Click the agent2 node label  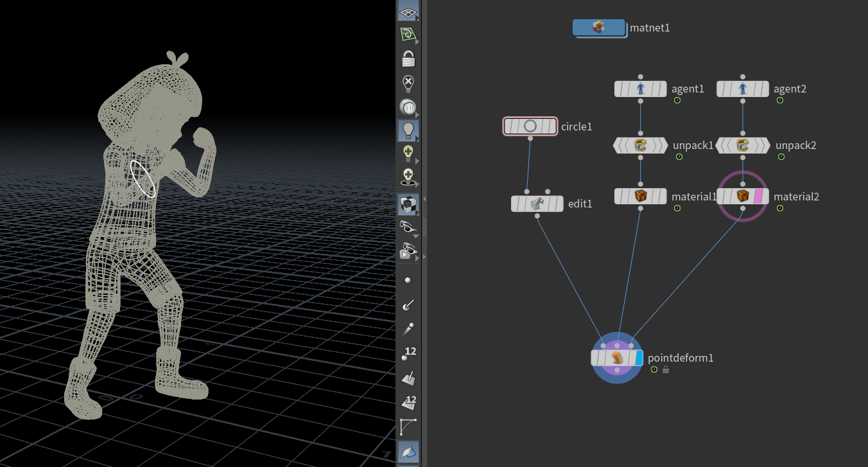(x=790, y=89)
